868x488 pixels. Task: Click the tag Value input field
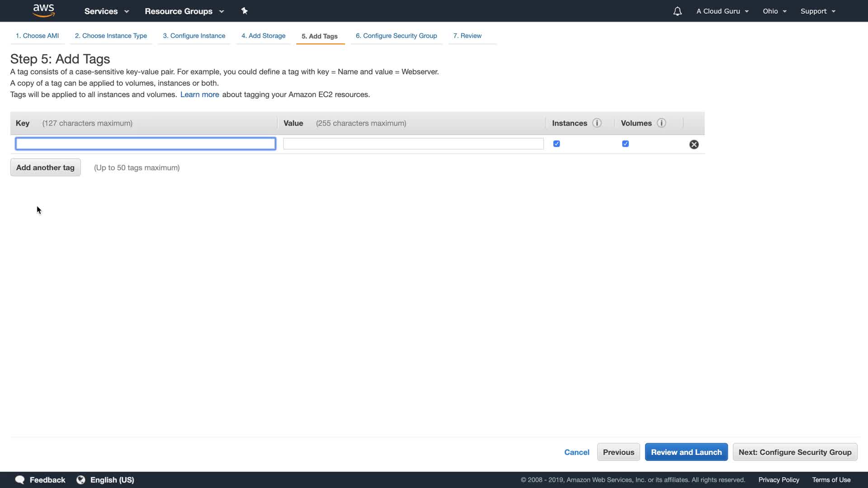[413, 144]
